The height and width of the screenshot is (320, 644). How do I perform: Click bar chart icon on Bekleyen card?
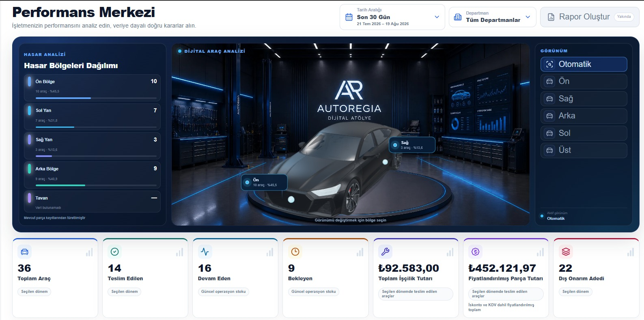click(360, 252)
